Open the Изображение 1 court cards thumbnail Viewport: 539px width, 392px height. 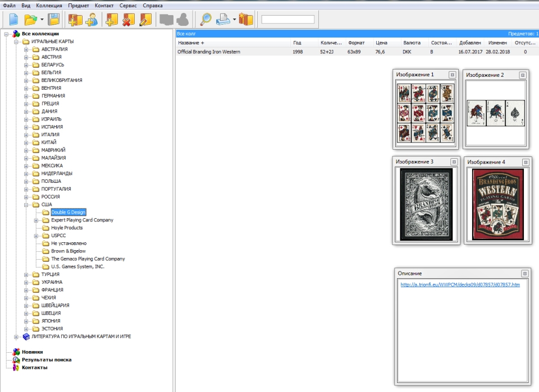coord(426,113)
